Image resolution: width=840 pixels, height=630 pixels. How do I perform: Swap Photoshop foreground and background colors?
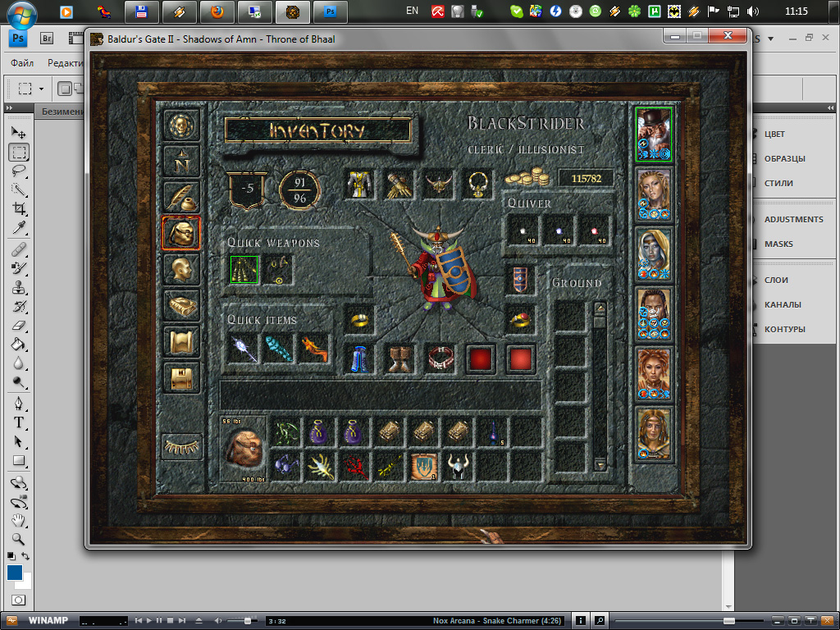[x=25, y=556]
